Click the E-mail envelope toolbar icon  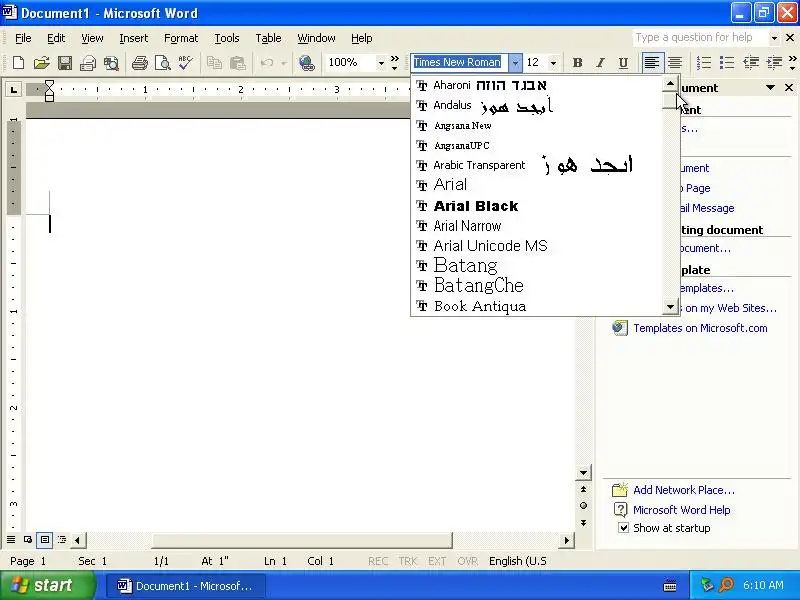(88, 63)
